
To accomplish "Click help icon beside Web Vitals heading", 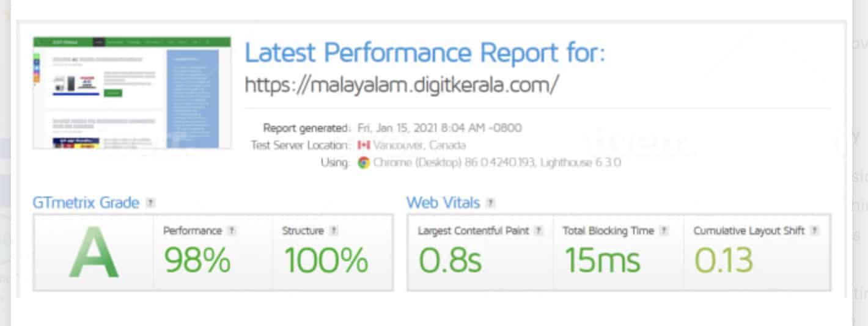I will (490, 203).
